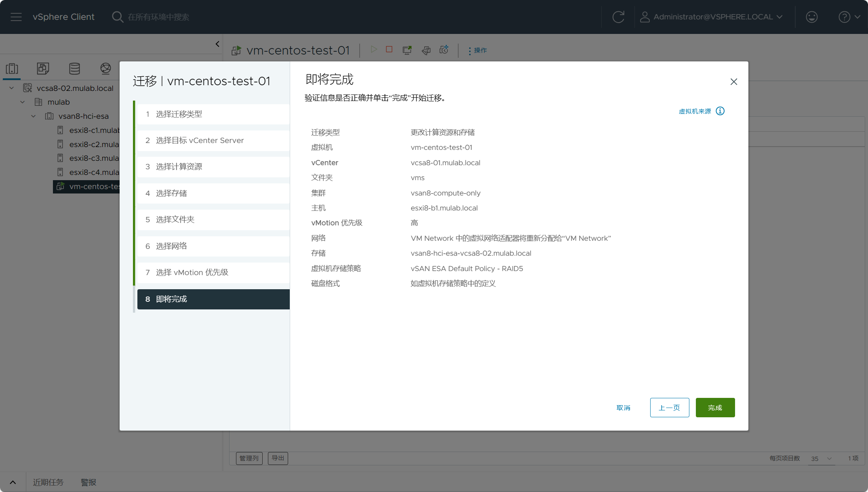Collapse the vsan8-hci-esa cluster node
The image size is (868, 492).
coord(34,116)
